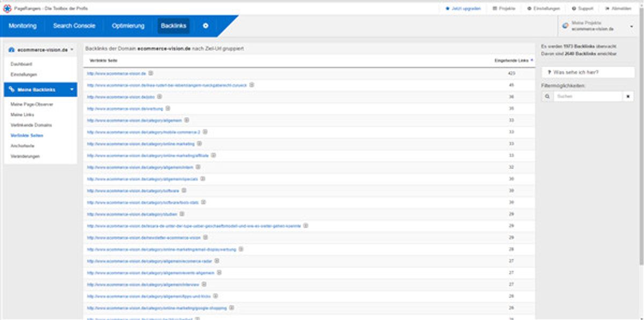Select the Backlinks tab
Viewport: 644px width, 320px height.
173,26
